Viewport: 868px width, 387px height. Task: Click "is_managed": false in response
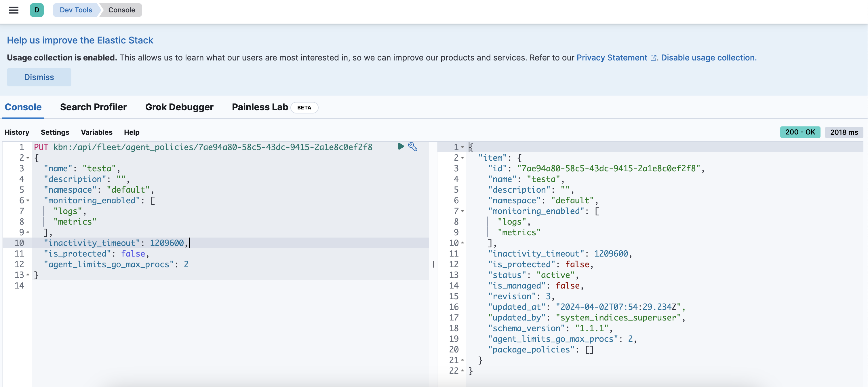pyautogui.click(x=536, y=286)
